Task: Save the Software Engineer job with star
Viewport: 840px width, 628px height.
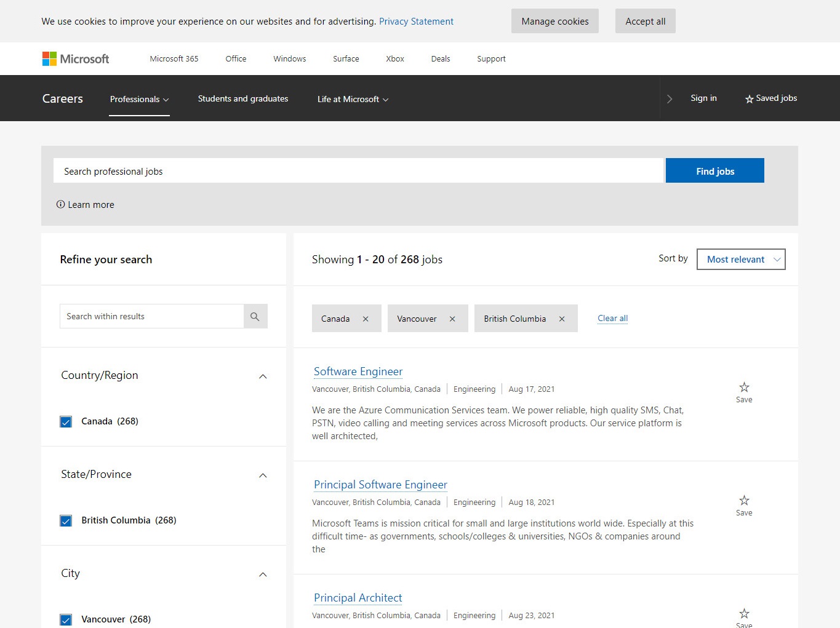Action: pyautogui.click(x=744, y=388)
